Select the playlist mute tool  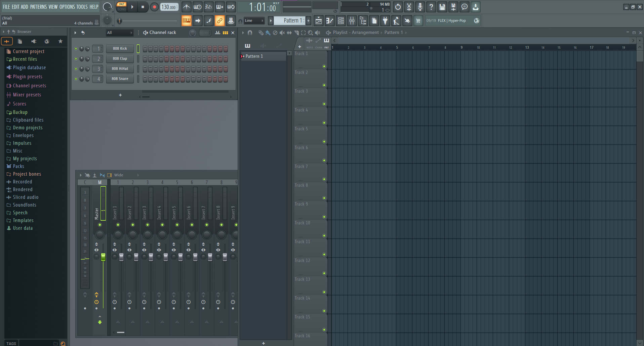click(282, 33)
